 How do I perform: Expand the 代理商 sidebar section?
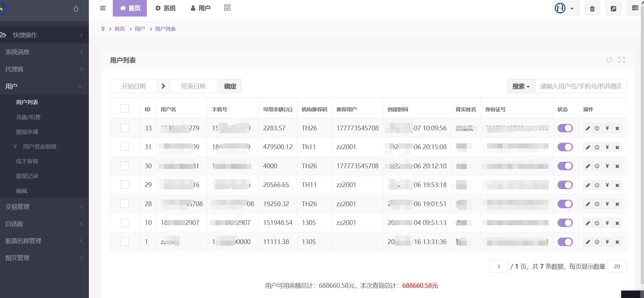(44, 69)
